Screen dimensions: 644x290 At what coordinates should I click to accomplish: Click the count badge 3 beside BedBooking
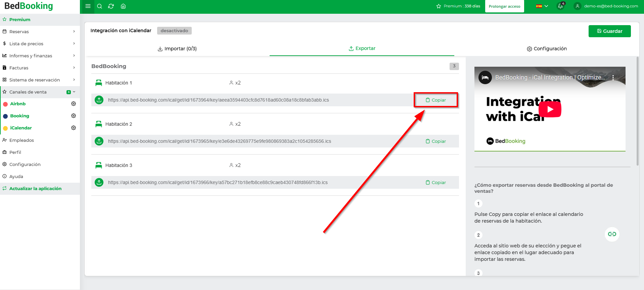point(454,66)
